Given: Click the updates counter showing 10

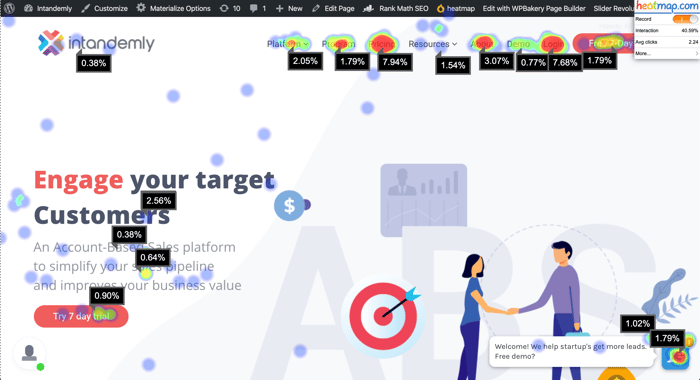Looking at the screenshot, I should point(230,8).
